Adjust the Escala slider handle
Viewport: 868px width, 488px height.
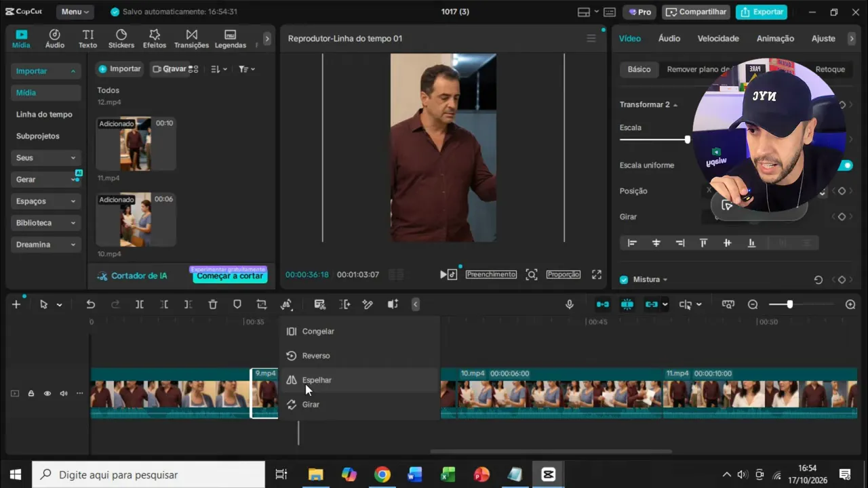(x=687, y=140)
